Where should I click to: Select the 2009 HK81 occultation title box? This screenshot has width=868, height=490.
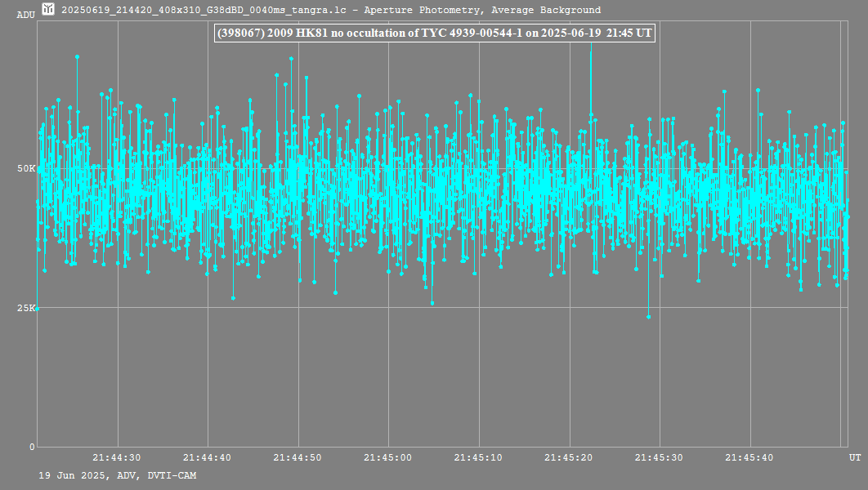[x=434, y=33]
